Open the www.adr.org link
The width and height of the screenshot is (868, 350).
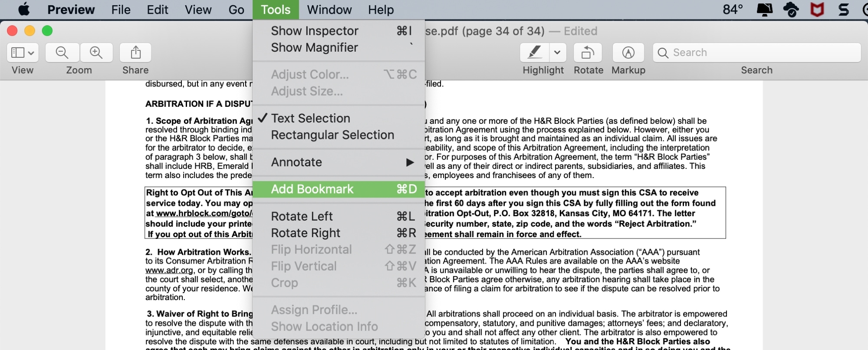(x=169, y=270)
